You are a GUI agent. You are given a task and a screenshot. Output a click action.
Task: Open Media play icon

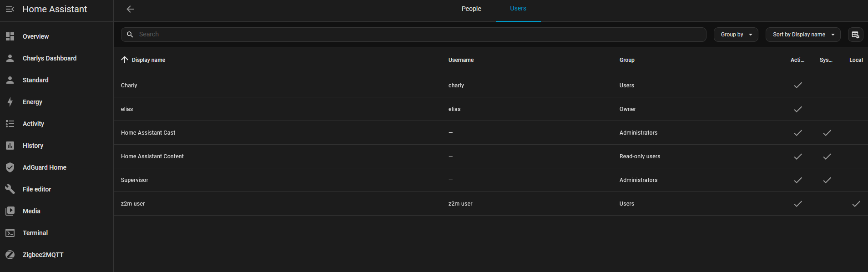tap(10, 211)
